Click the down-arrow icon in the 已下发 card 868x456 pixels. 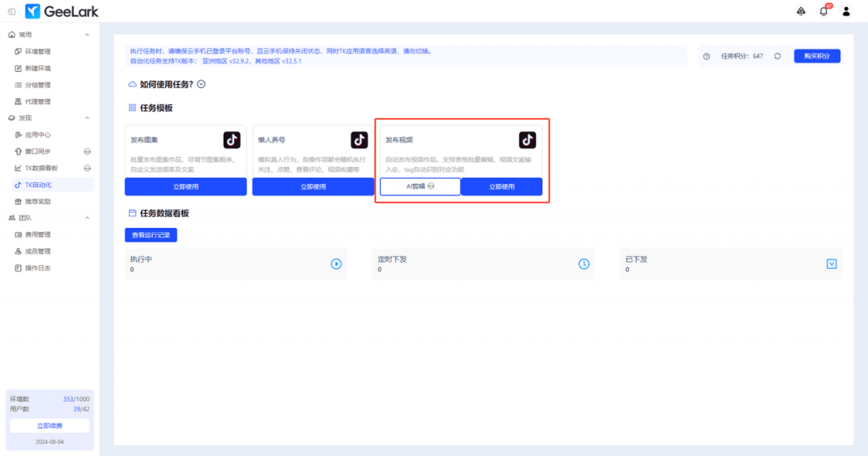pyautogui.click(x=831, y=264)
